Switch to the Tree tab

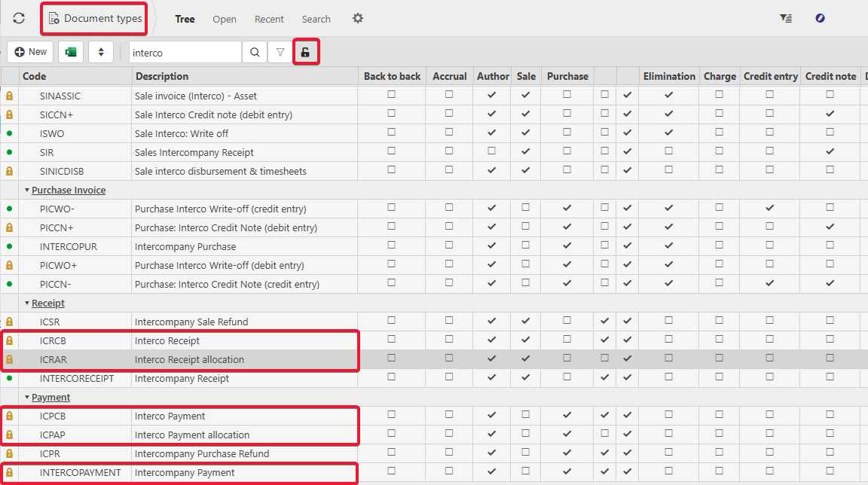[185, 19]
